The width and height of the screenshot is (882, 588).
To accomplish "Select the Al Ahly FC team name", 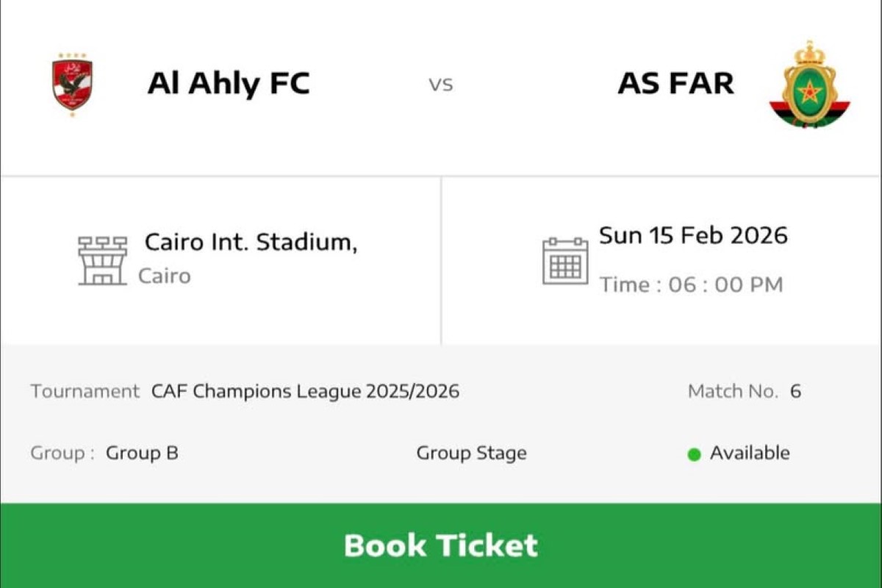I will [x=229, y=84].
